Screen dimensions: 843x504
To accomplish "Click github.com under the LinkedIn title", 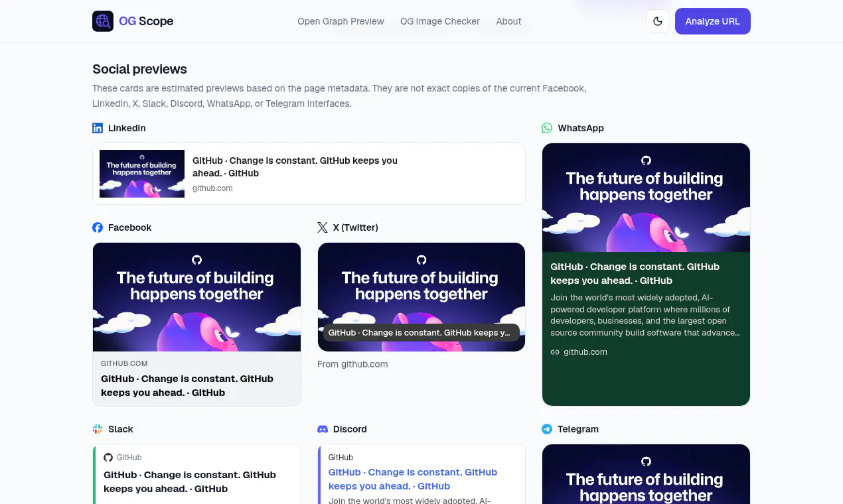I will point(212,188).
